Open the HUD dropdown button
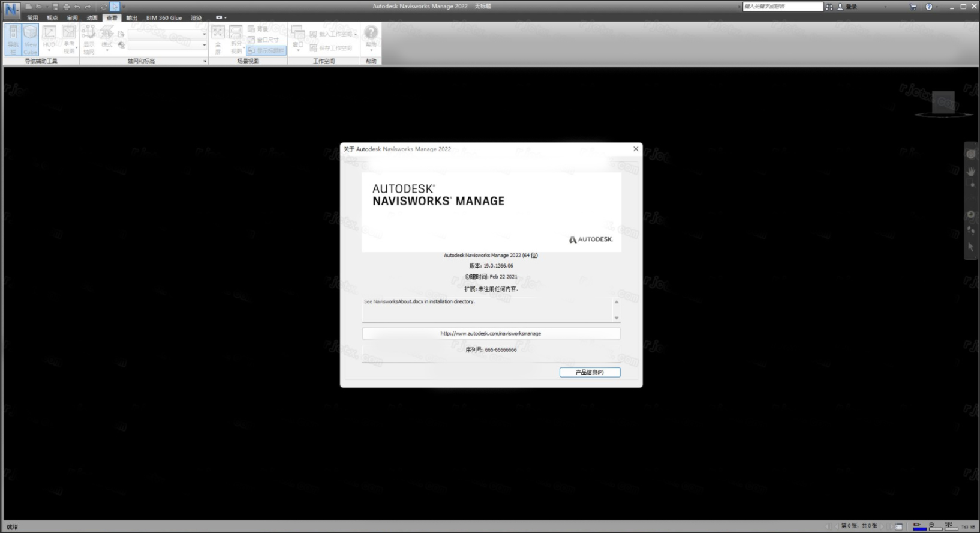Screen dimensions: 980x533 [x=49, y=40]
